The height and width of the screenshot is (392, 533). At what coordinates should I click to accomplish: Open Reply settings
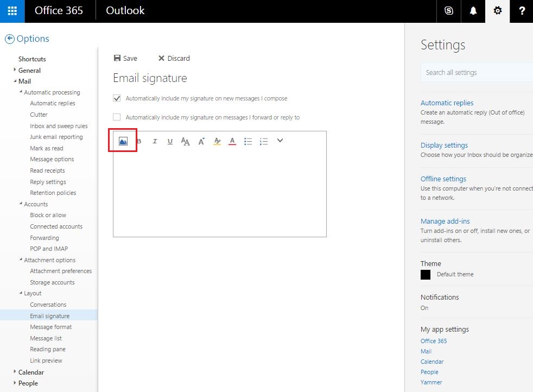coord(48,182)
